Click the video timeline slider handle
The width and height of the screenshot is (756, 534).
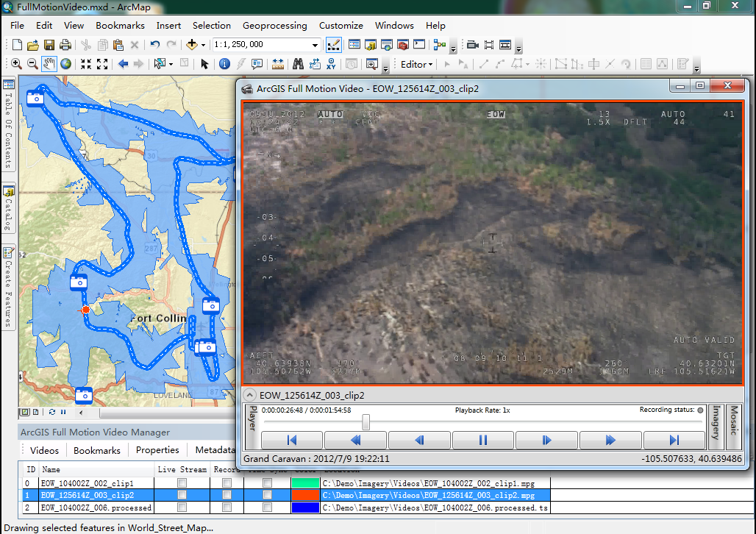(x=366, y=422)
